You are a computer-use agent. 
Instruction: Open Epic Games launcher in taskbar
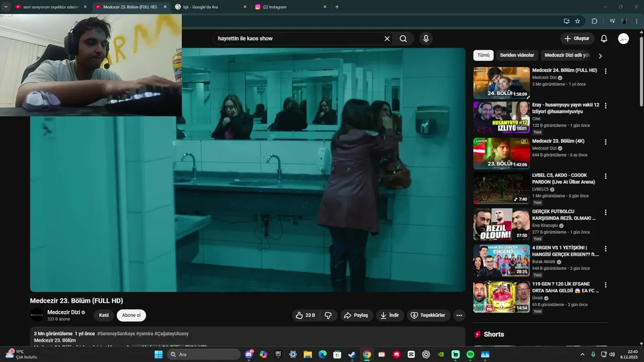[278, 354]
